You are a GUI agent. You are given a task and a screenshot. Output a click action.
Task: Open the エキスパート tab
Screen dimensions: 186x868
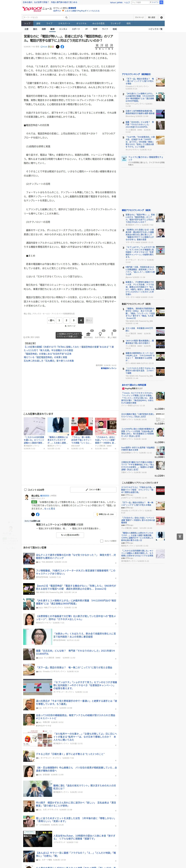pos(64,24)
